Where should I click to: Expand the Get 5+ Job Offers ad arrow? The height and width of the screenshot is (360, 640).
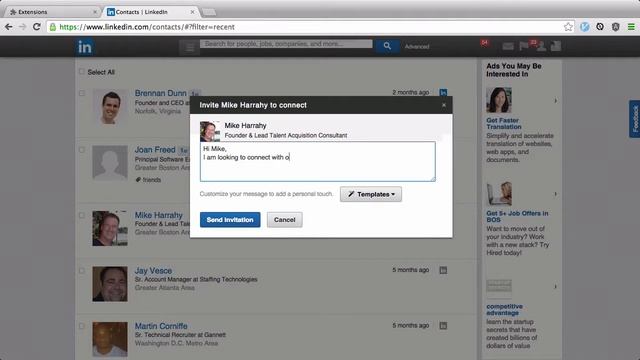click(556, 194)
